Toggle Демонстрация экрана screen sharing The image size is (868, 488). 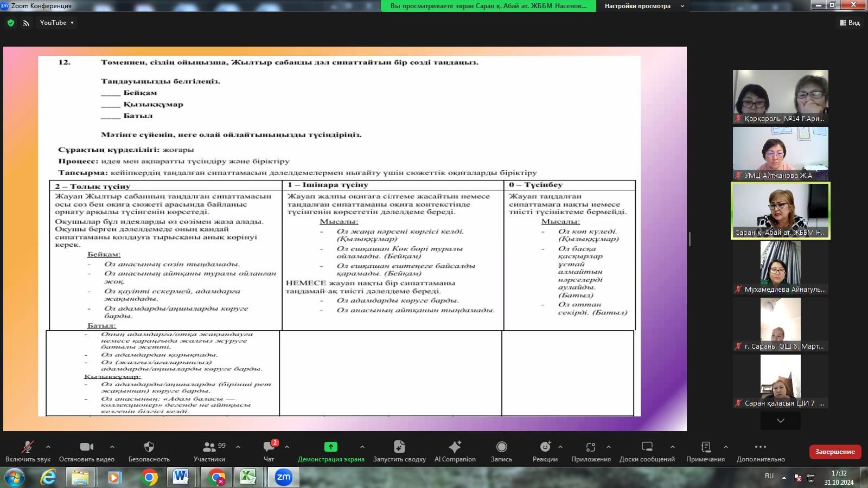[330, 447]
